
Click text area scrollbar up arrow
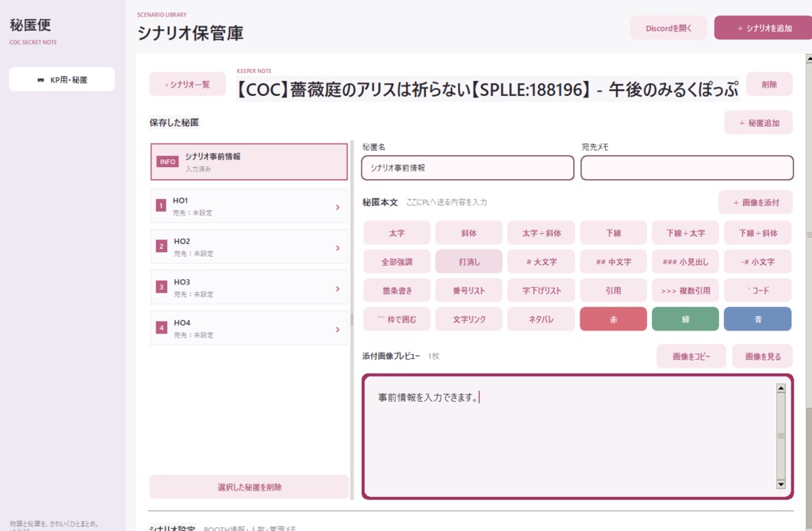(x=781, y=388)
